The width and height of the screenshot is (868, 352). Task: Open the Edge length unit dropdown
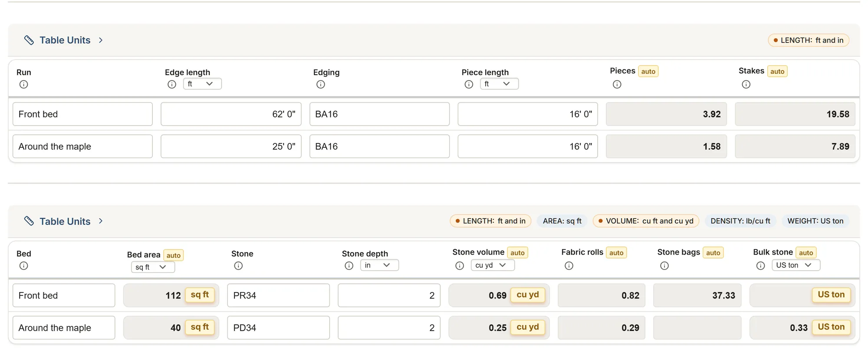pos(202,84)
